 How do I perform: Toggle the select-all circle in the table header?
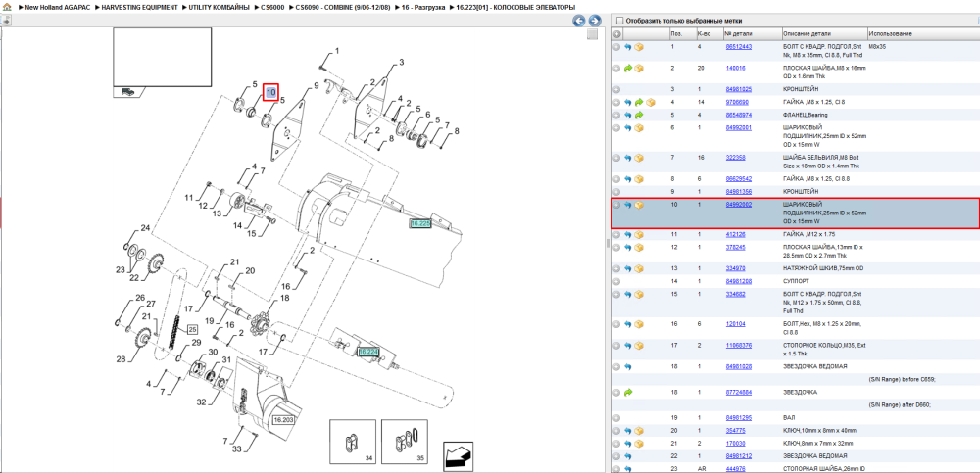point(616,33)
